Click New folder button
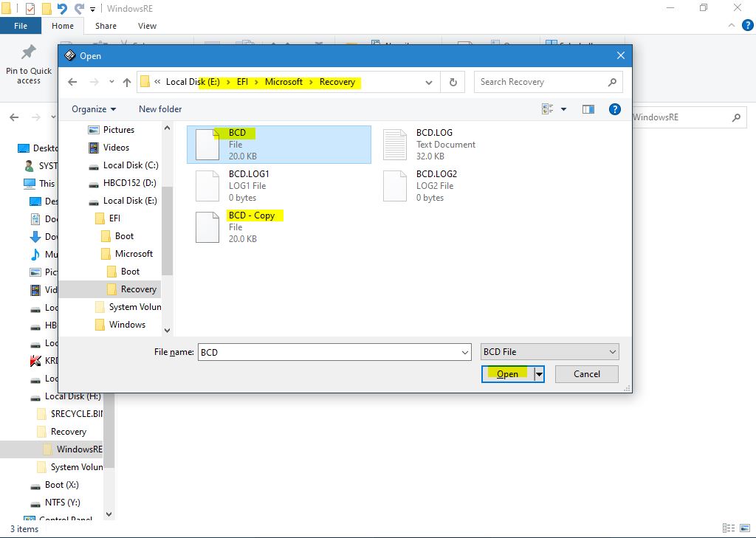The height and width of the screenshot is (538, 756). 160,109
